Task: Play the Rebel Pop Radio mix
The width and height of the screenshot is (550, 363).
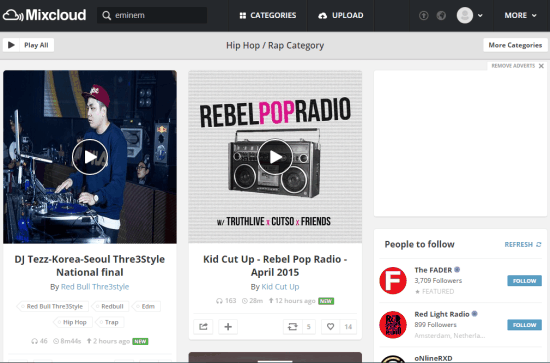Action: (275, 157)
